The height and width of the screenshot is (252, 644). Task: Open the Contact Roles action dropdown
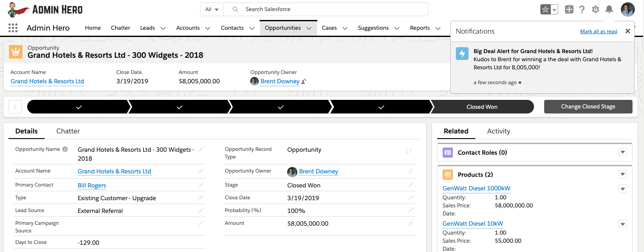tap(623, 153)
